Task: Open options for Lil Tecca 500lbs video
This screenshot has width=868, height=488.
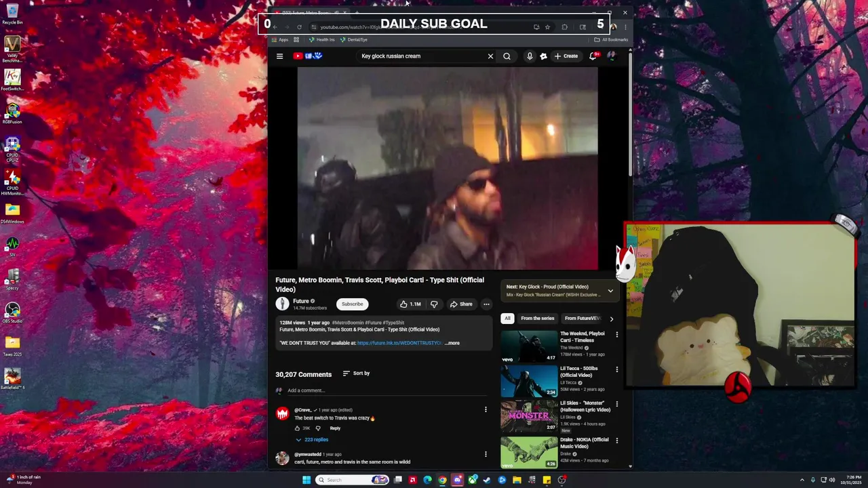Action: (x=616, y=370)
